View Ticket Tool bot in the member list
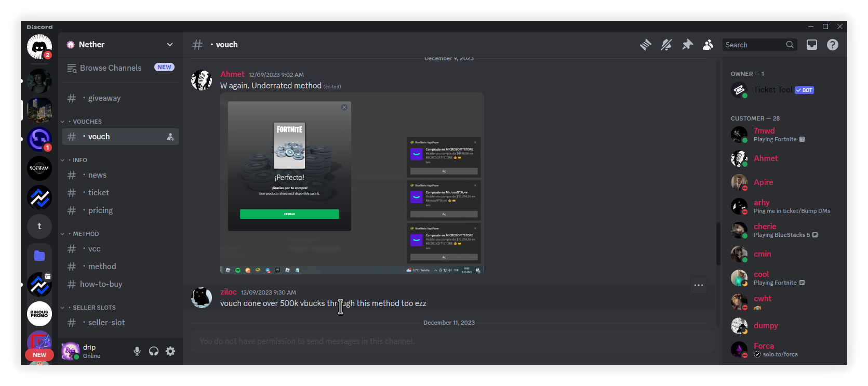This screenshot has height=386, width=868. click(x=785, y=90)
